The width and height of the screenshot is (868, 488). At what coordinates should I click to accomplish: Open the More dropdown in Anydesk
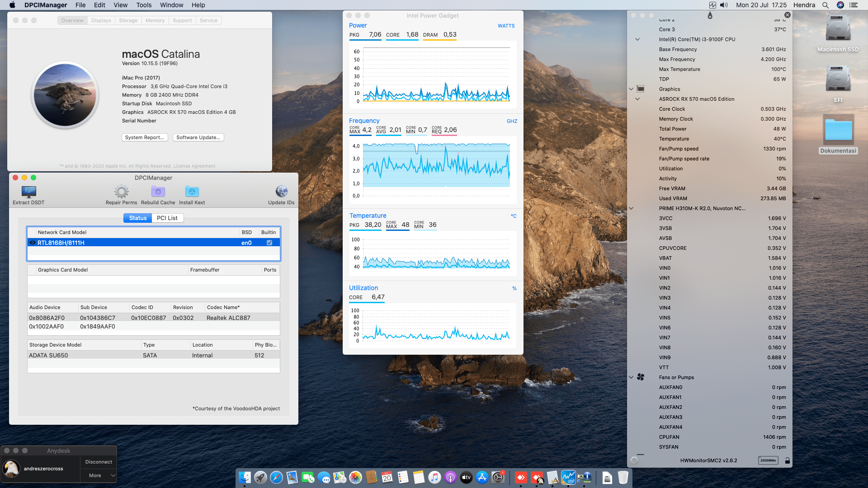(99, 475)
